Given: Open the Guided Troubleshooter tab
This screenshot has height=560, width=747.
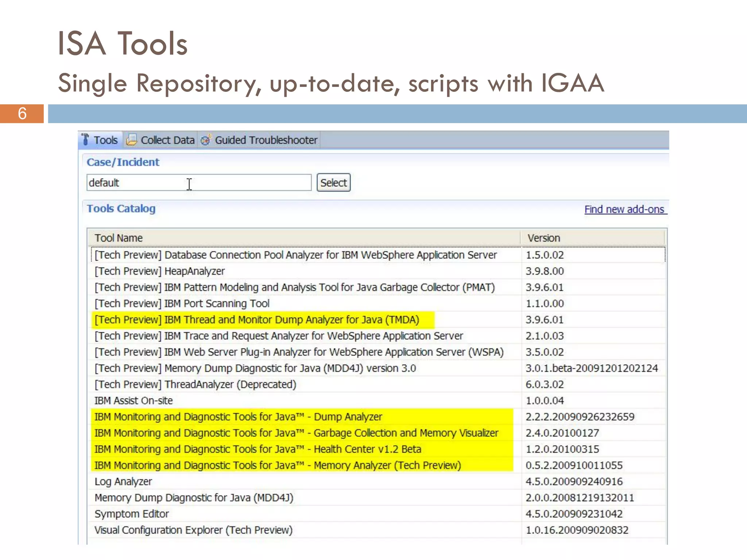Looking at the screenshot, I should click(x=259, y=140).
